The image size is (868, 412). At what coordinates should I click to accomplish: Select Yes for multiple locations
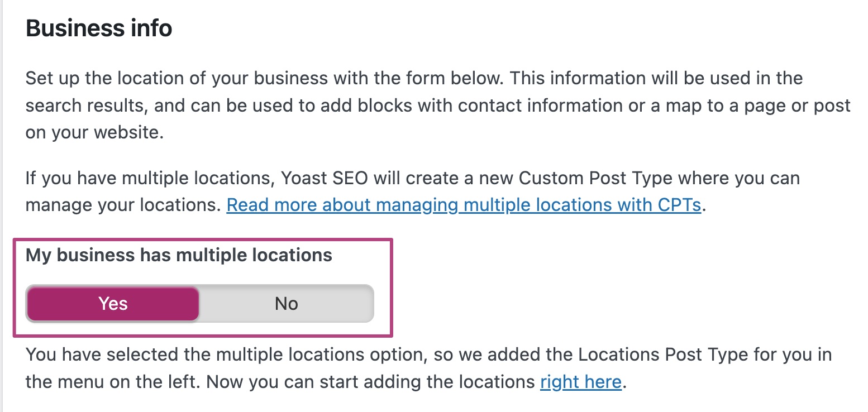[x=113, y=304]
